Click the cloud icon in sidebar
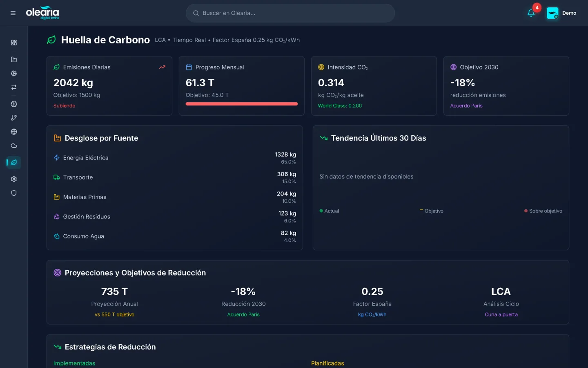The height and width of the screenshot is (368, 588). click(x=14, y=146)
